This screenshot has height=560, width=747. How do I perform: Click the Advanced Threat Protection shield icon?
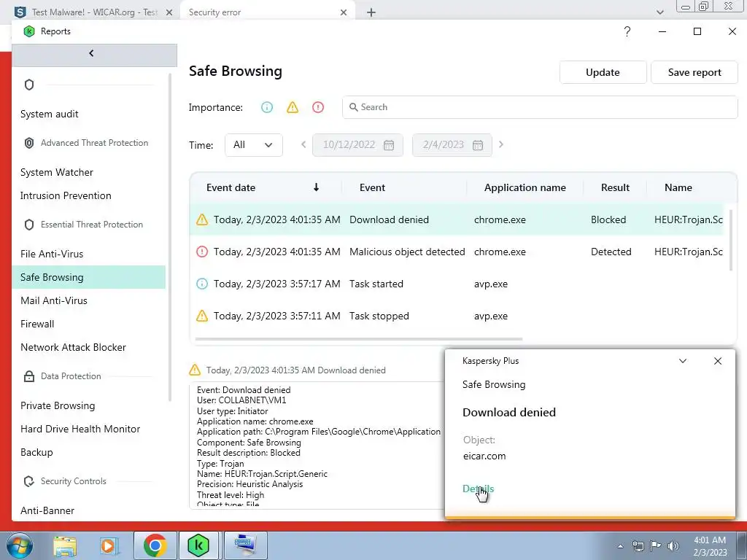pos(29,143)
